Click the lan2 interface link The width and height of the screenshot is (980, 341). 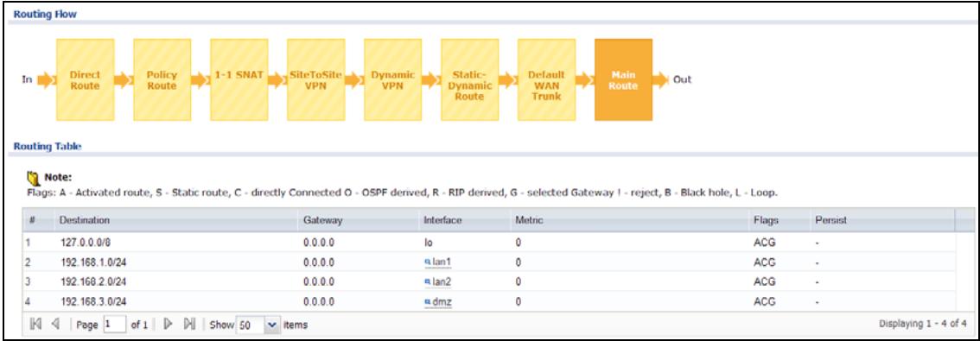(442, 281)
